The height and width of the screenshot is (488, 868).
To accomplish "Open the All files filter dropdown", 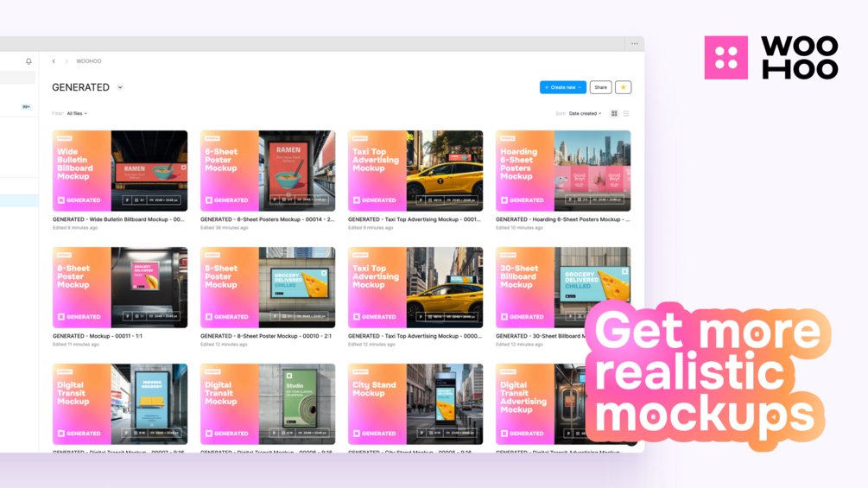I will coord(77,113).
